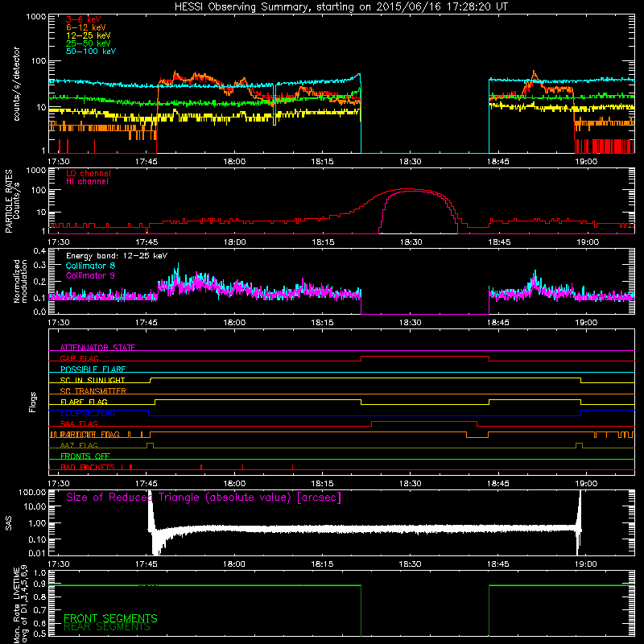Click the HESSI Observing Summary title text
This screenshot has width=644, height=644.
pos(341,7)
